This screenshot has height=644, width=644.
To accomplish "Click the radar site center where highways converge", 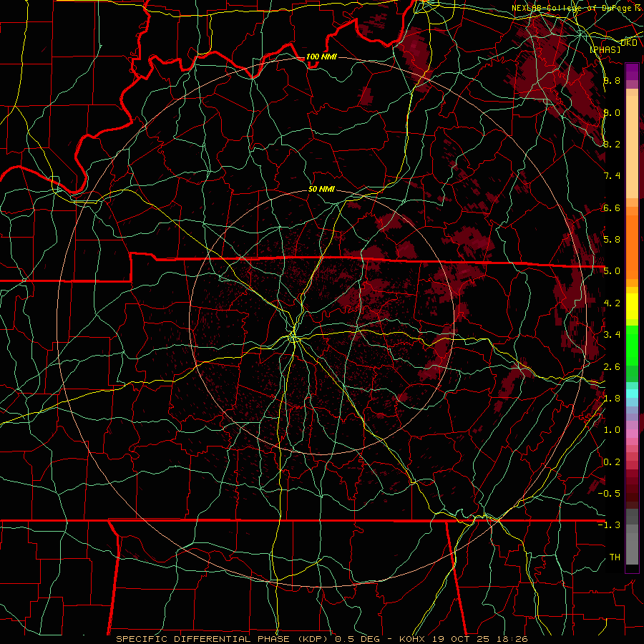I will (293, 338).
